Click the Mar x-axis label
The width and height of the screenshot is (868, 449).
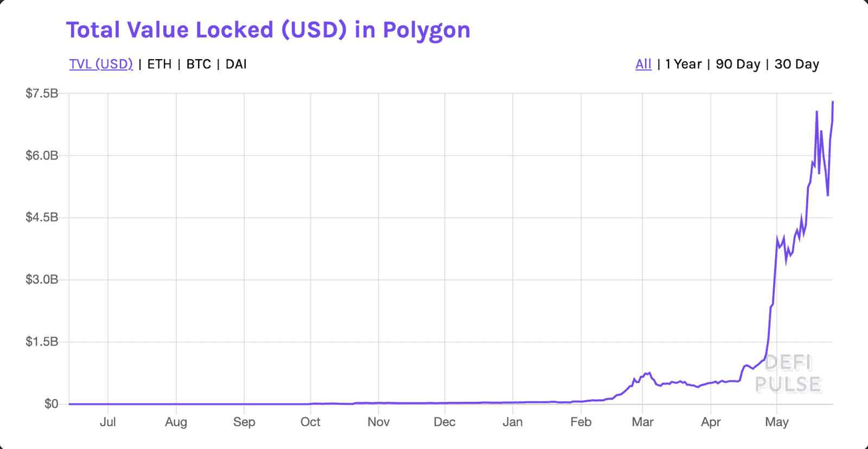pos(643,422)
